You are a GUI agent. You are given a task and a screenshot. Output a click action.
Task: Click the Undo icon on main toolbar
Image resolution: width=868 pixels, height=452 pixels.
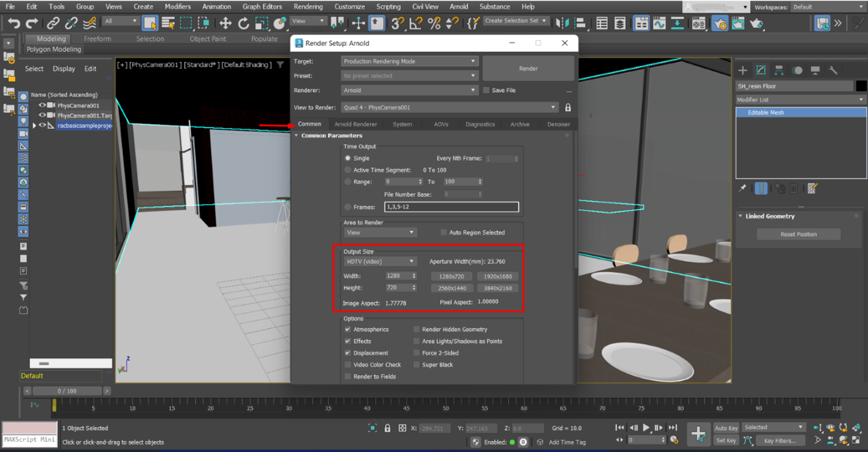click(x=13, y=23)
